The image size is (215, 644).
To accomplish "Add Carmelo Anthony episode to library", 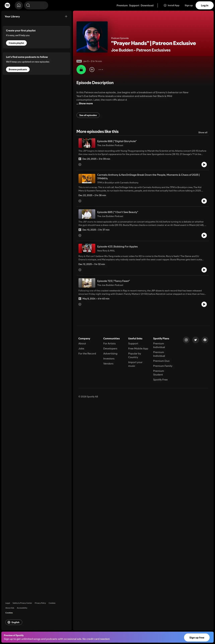I will [80, 201].
